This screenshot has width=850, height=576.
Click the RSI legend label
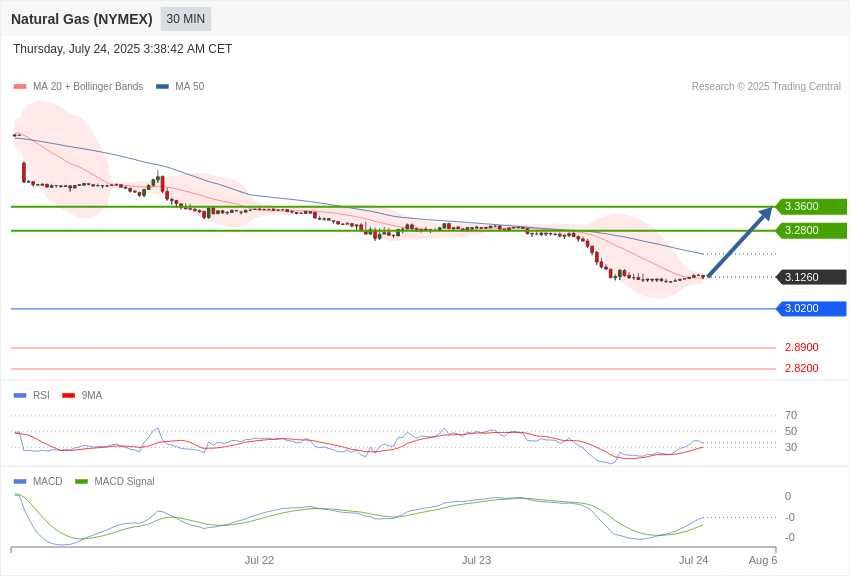pos(41,396)
